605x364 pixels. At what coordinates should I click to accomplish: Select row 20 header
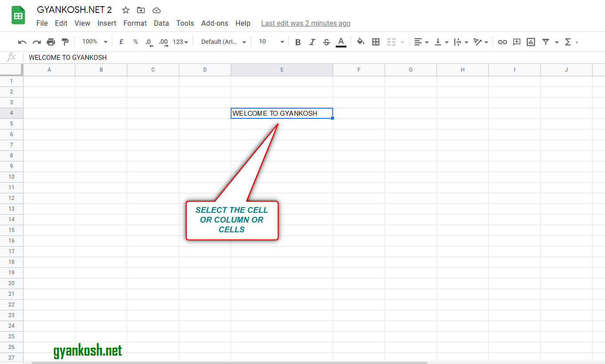pos(12,283)
